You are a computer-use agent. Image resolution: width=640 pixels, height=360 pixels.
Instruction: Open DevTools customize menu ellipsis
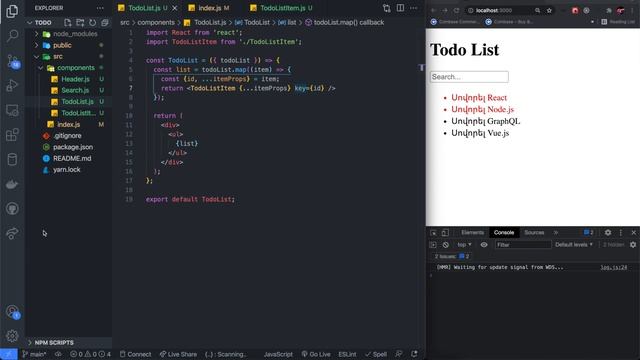point(621,233)
